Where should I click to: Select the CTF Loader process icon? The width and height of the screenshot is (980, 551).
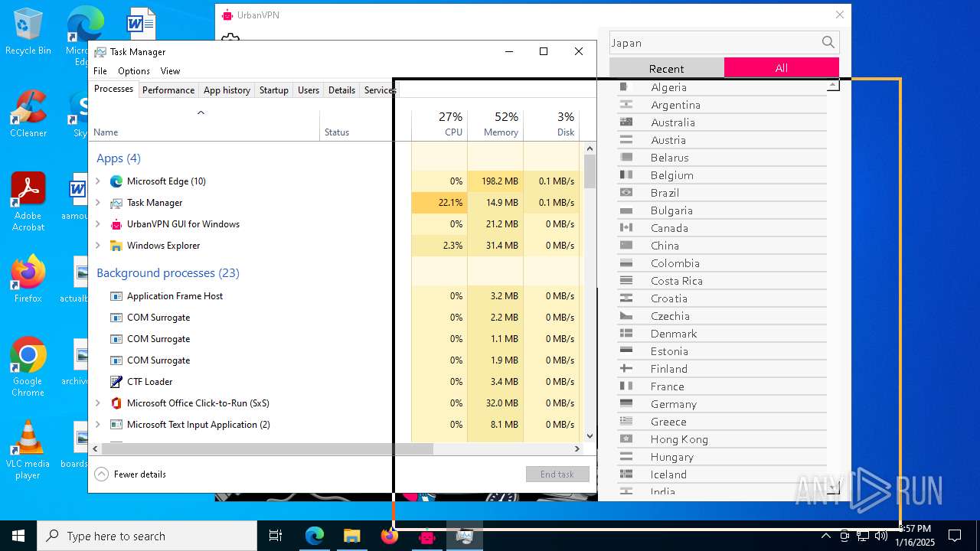pos(116,382)
